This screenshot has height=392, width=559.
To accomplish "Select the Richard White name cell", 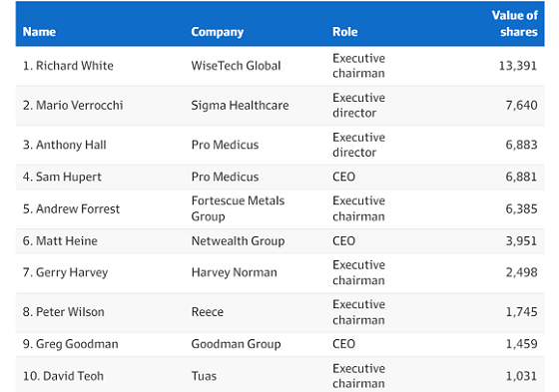I will 68,66.
